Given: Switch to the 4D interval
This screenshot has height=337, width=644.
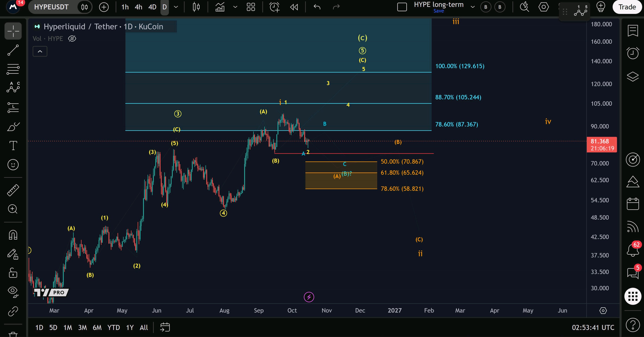Looking at the screenshot, I should pos(152,7).
